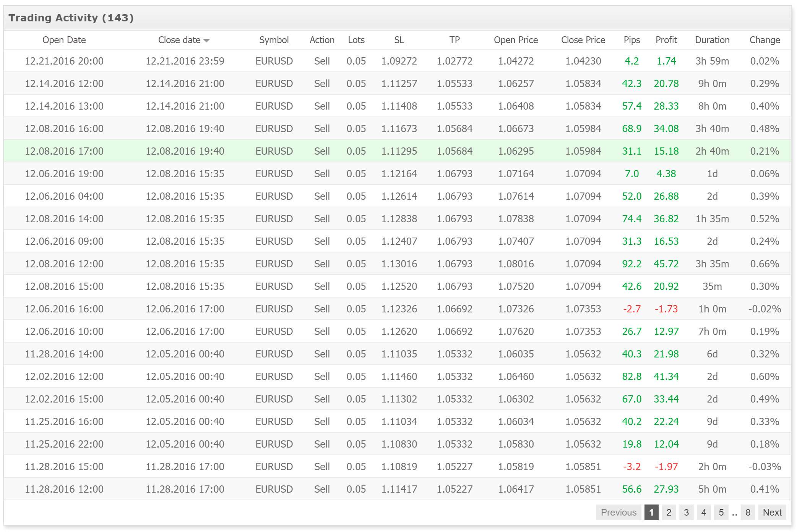
Task: Select open date 12.06.2016 09:00
Action: [64, 241]
